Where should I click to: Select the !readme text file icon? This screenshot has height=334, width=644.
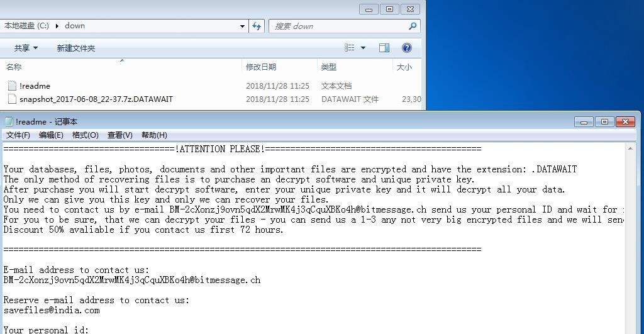pos(12,86)
